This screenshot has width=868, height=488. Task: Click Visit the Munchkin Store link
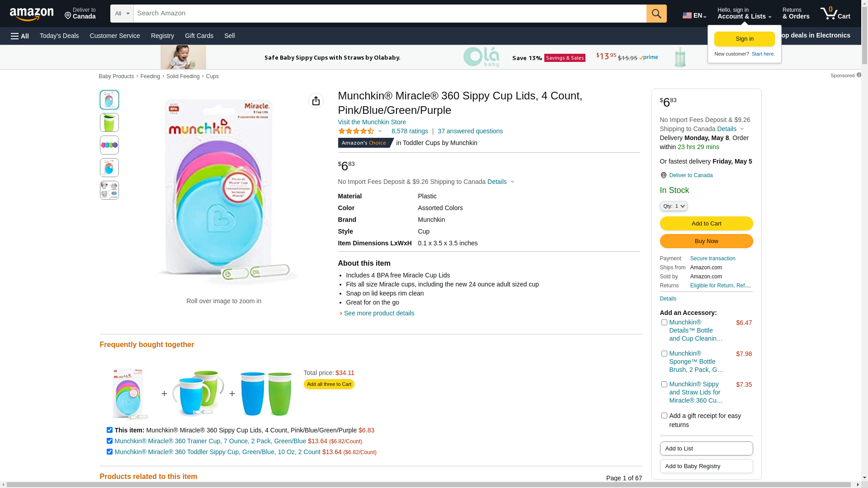[372, 122]
